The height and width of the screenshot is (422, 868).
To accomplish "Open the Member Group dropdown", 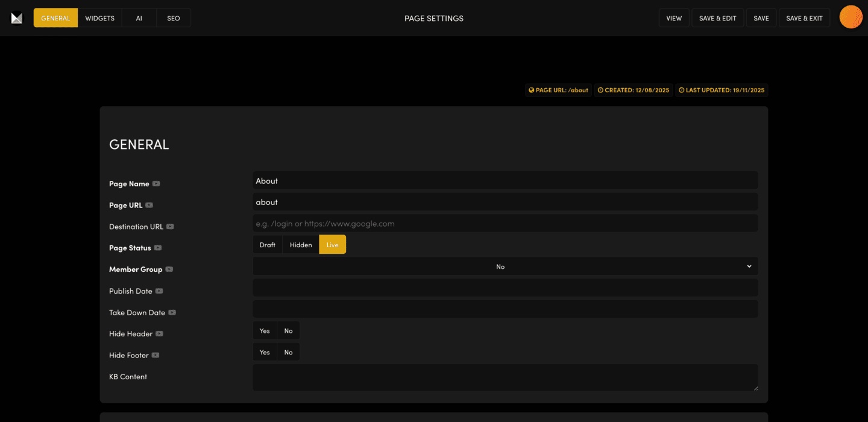I will tap(505, 266).
